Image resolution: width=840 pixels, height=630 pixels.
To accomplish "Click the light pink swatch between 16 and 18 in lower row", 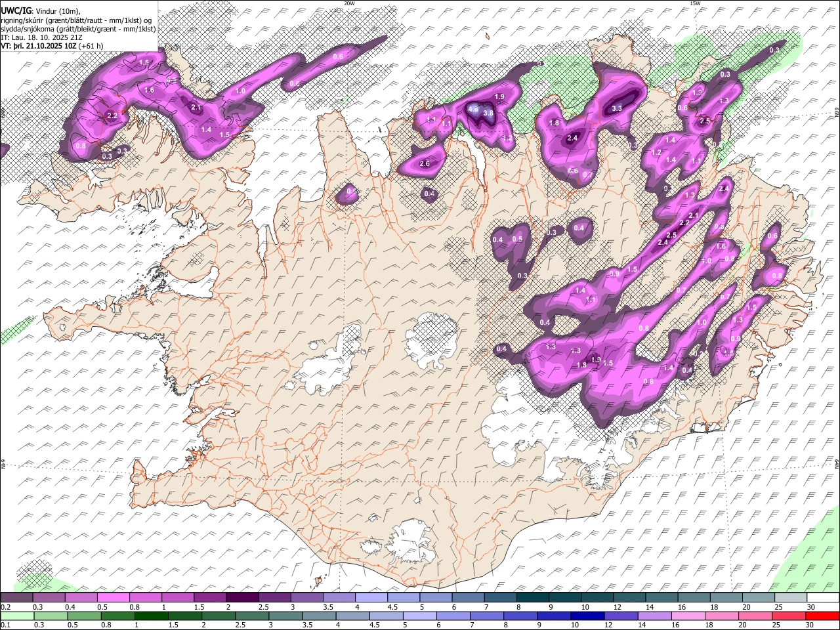I will (688, 616).
